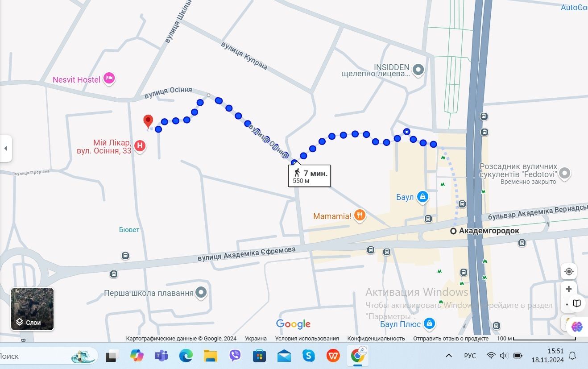Select the Баул Плюс shop icon
588x369 pixels.
tap(430, 323)
